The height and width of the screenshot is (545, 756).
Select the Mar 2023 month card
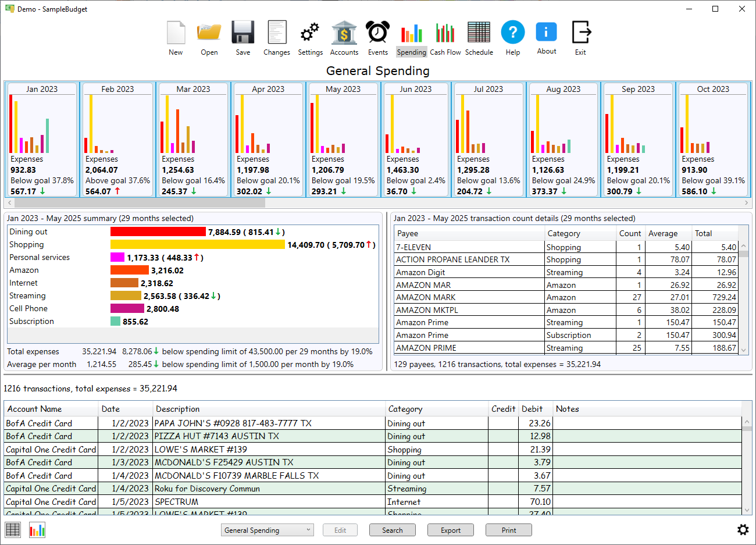click(194, 140)
